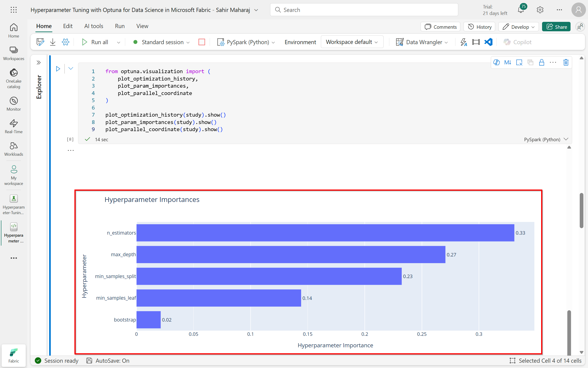This screenshot has height=368, width=588.
Task: Open the Run tab
Action: click(x=120, y=26)
